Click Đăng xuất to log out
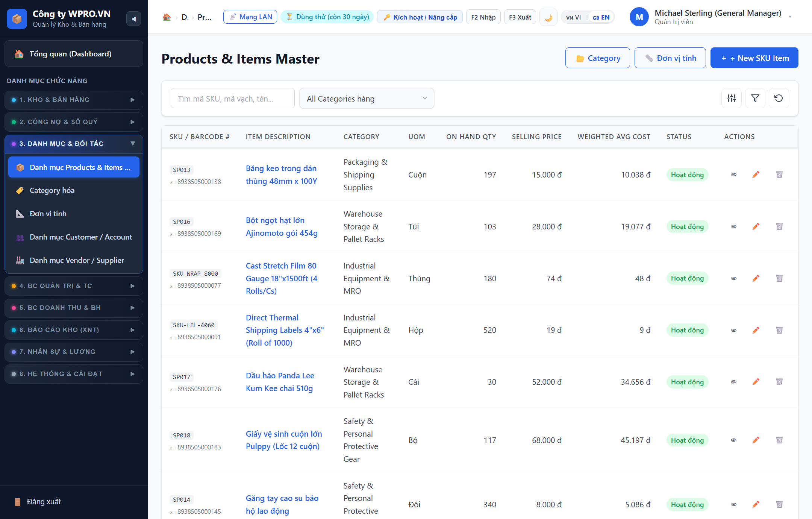Image resolution: width=812 pixels, height=519 pixels. [x=43, y=502]
